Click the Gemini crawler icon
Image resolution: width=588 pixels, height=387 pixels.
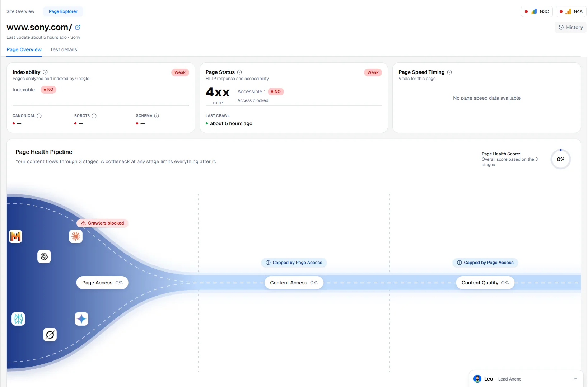click(81, 319)
